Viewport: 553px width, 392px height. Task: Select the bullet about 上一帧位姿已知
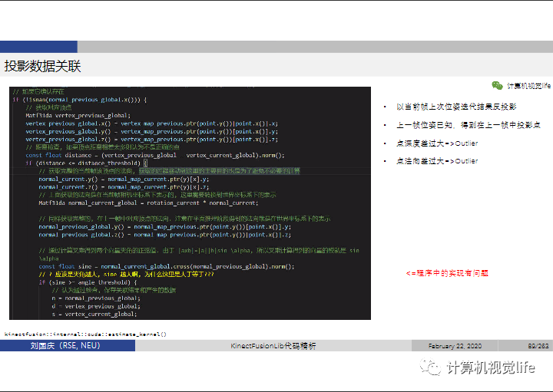click(x=469, y=125)
